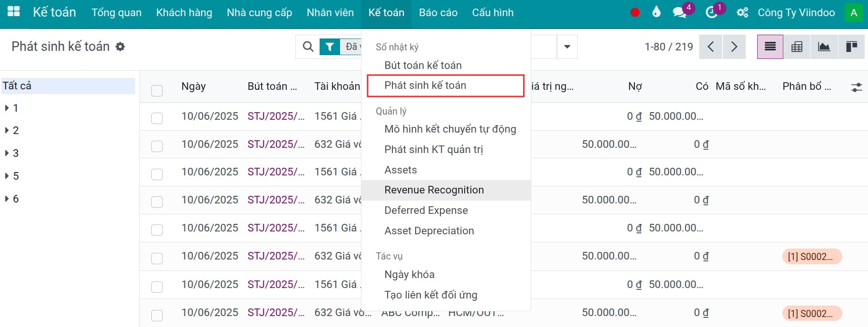Check the fourth row checkbox
Screen dimensions: 868x327
coord(157,202)
